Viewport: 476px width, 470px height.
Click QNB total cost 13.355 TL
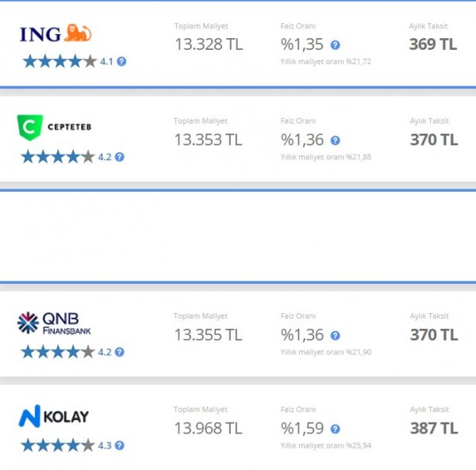[x=209, y=335]
